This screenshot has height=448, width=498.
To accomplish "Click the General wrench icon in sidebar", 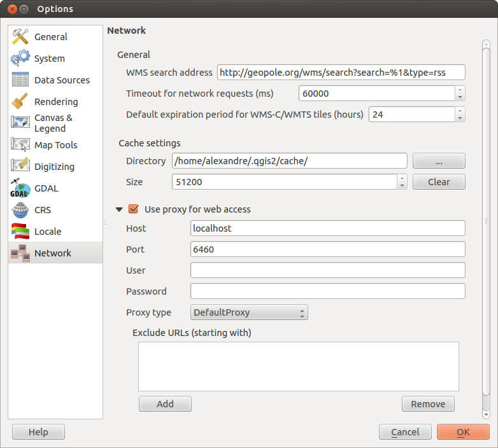I will (20, 37).
